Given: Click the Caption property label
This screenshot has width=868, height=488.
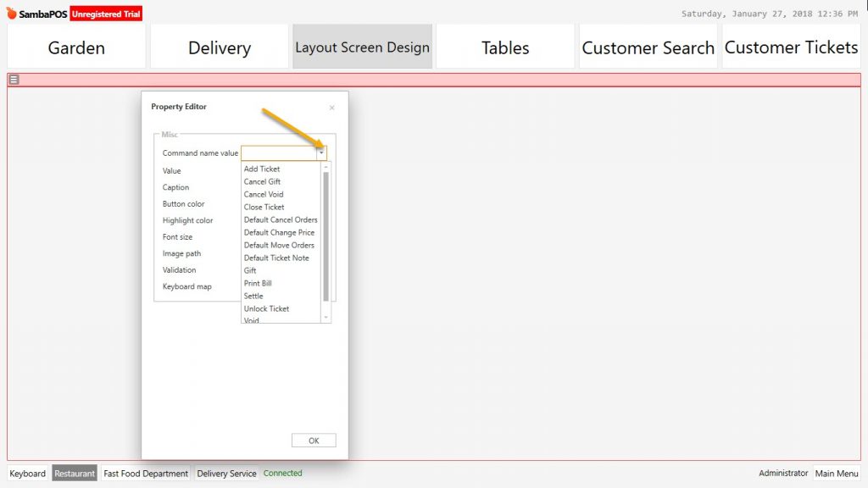Looking at the screenshot, I should tap(175, 187).
